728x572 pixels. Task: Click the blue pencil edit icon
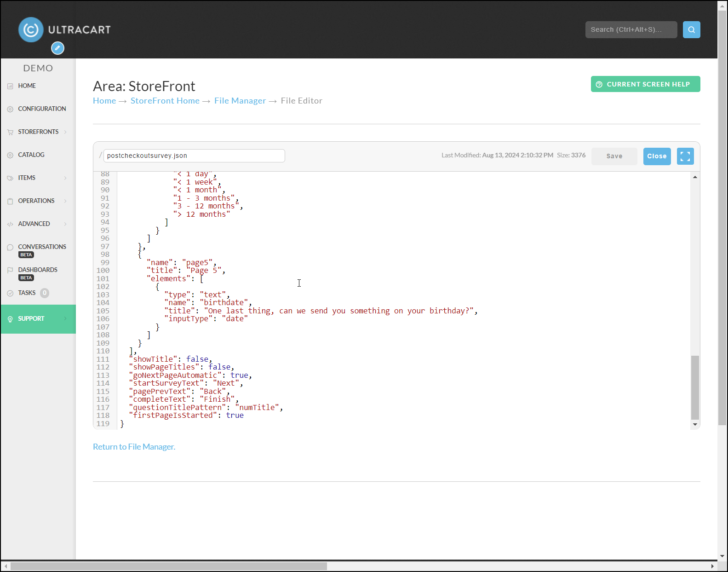(x=57, y=48)
